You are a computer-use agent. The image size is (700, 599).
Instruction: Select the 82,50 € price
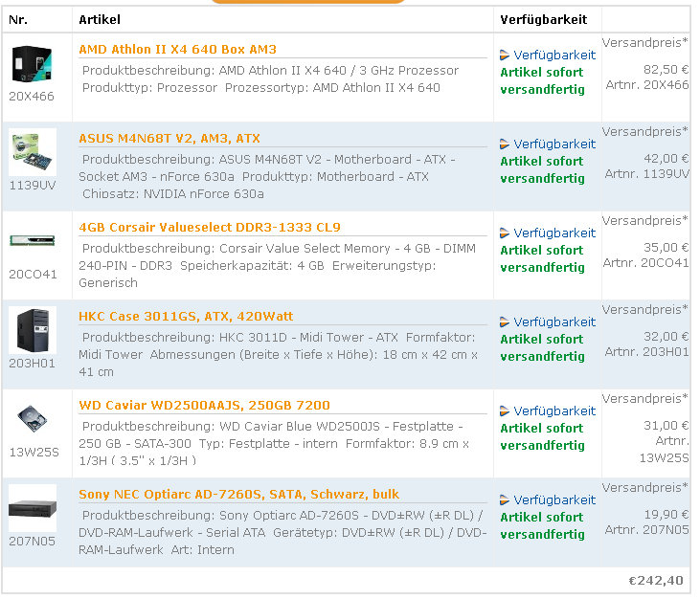pos(666,70)
